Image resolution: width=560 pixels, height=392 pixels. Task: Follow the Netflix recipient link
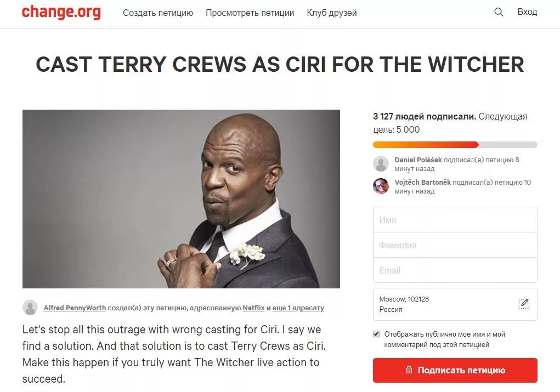253,308
